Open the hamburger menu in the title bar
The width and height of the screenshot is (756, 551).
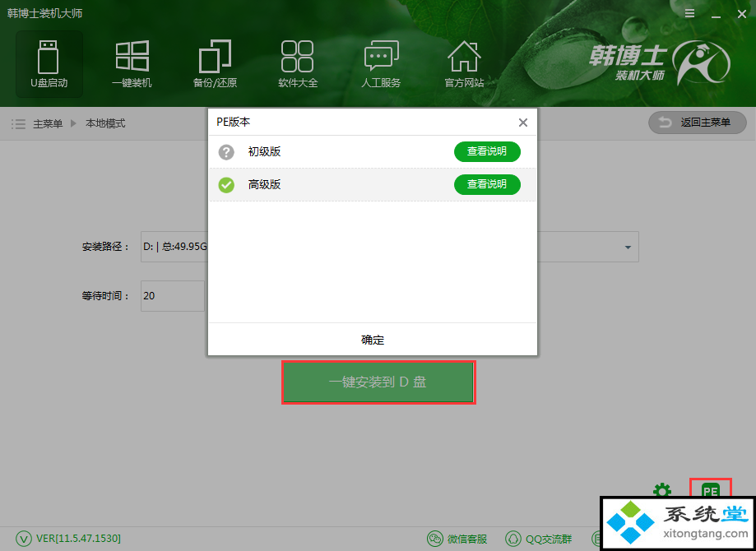[x=690, y=14]
